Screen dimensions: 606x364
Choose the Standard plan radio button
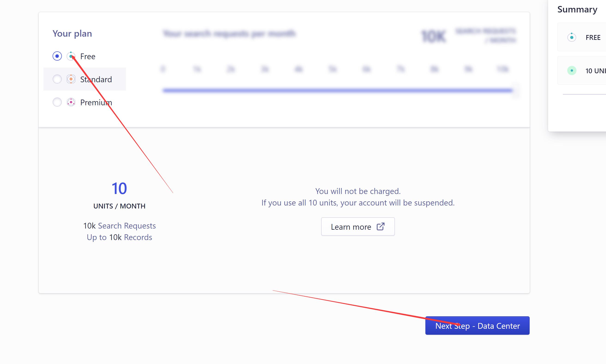57,79
